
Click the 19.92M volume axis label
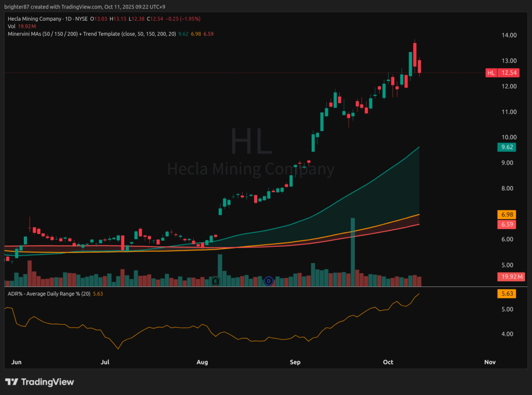tap(511, 276)
